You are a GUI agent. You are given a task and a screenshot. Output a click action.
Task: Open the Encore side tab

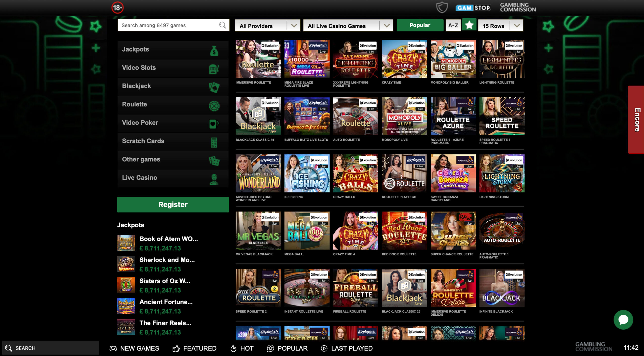[636, 120]
